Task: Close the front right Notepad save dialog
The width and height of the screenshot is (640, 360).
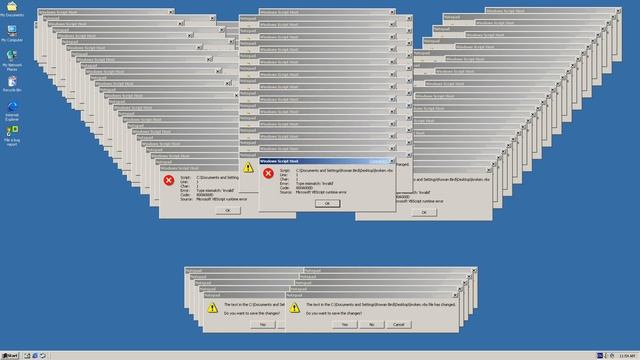Action: click(455, 295)
